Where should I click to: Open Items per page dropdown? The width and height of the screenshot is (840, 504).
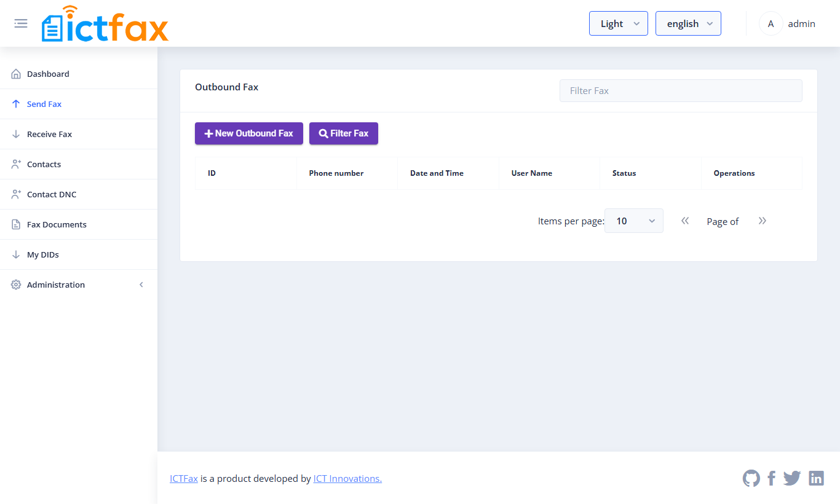point(633,221)
